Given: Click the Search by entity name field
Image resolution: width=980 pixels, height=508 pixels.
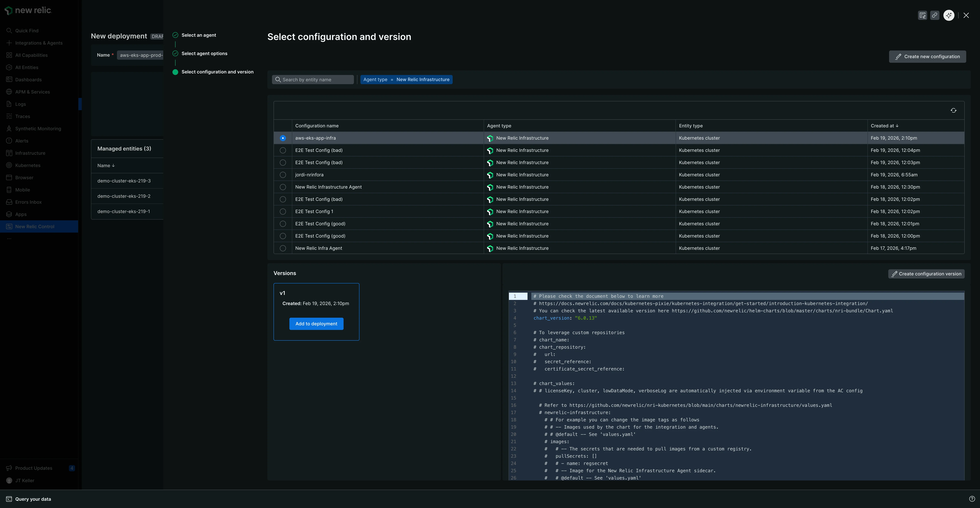Looking at the screenshot, I should [313, 79].
